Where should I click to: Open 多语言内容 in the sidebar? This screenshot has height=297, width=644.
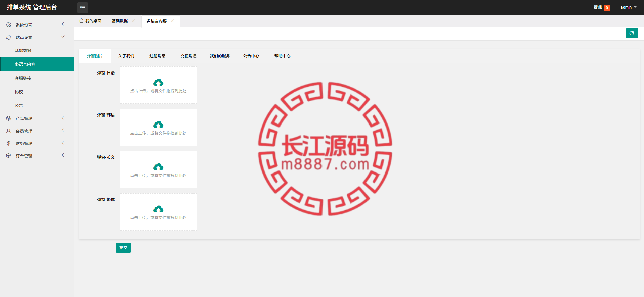point(37,64)
